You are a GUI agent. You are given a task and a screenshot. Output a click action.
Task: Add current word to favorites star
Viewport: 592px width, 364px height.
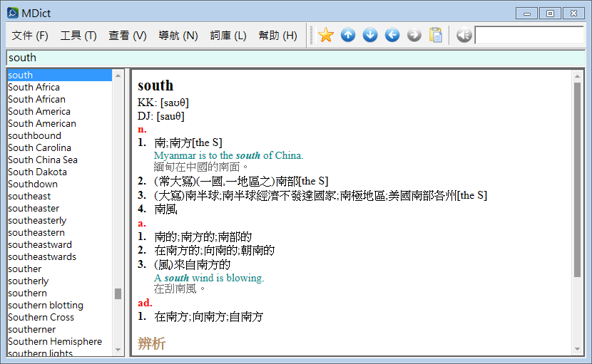(x=325, y=35)
